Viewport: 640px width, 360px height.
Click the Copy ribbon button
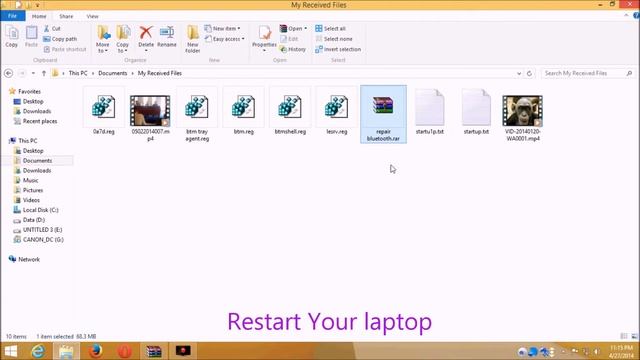pyautogui.click(x=11, y=37)
